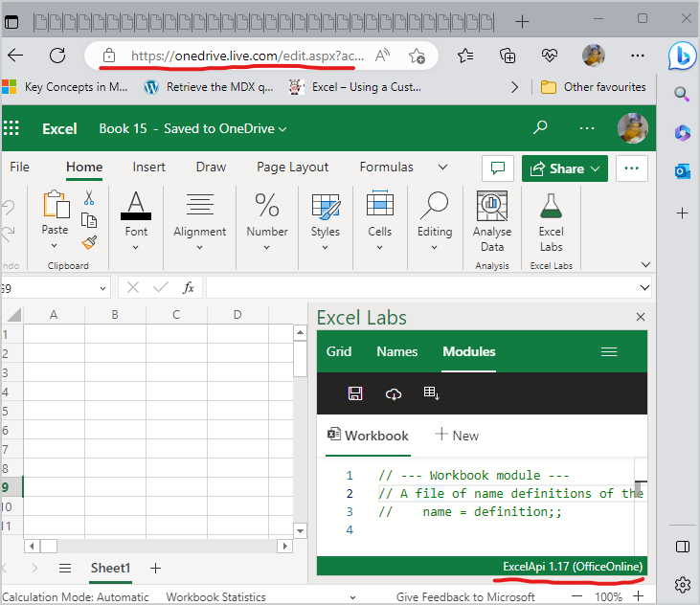Open Other favourites folder

click(x=594, y=87)
